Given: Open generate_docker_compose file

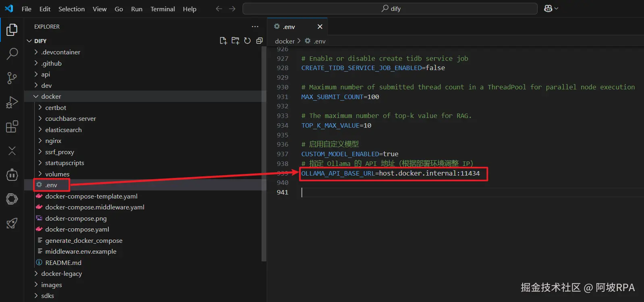Looking at the screenshot, I should click(x=145, y=240).
